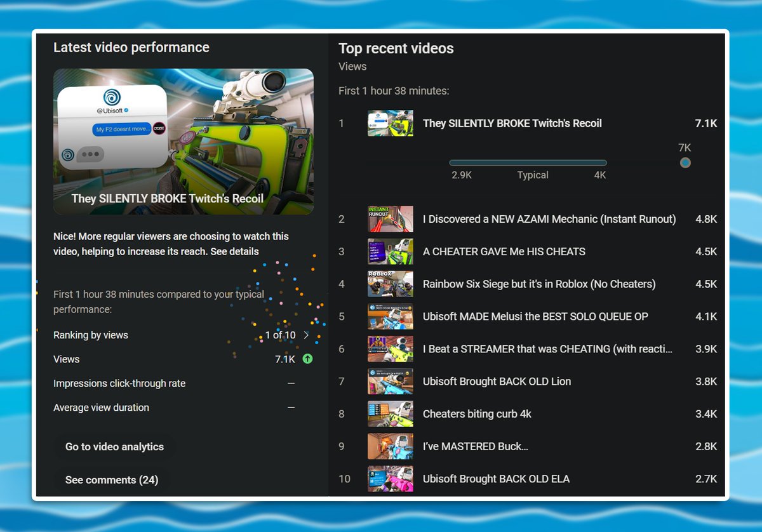This screenshot has height=532, width=762.
Task: Click the 4K label under the typical bar
Action: tap(600, 175)
